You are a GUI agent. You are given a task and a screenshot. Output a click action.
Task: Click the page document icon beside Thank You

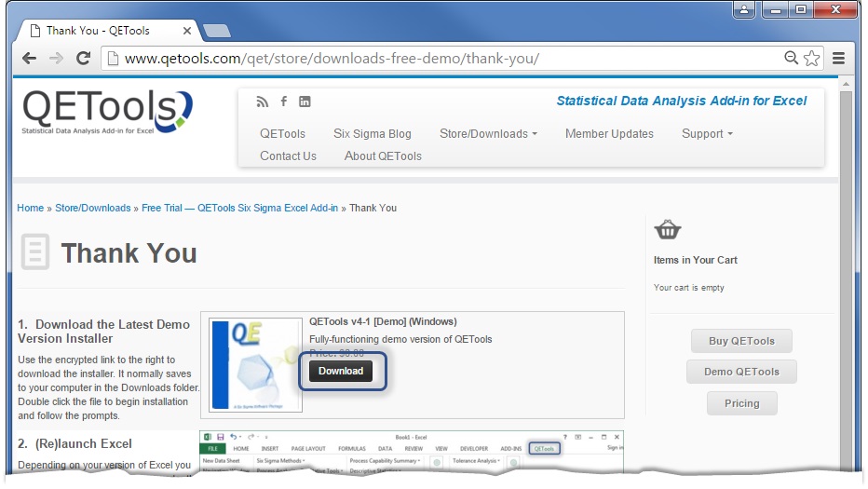tap(35, 252)
